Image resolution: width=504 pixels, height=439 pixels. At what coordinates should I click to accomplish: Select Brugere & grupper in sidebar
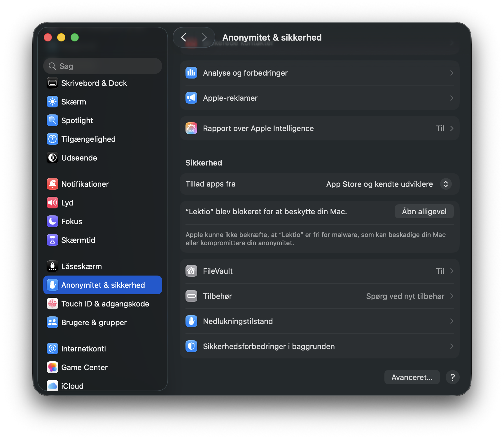[x=94, y=323]
